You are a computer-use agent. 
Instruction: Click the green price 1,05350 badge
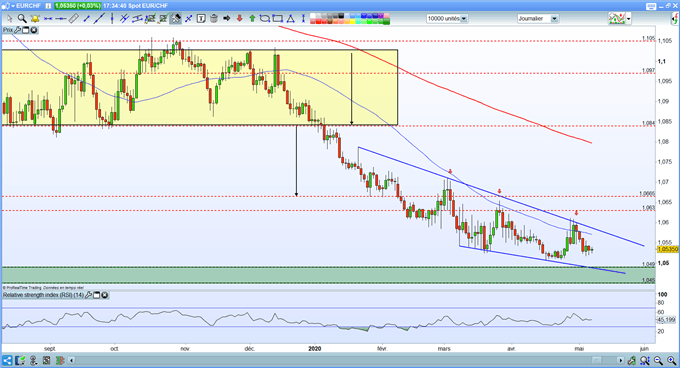(78, 6)
